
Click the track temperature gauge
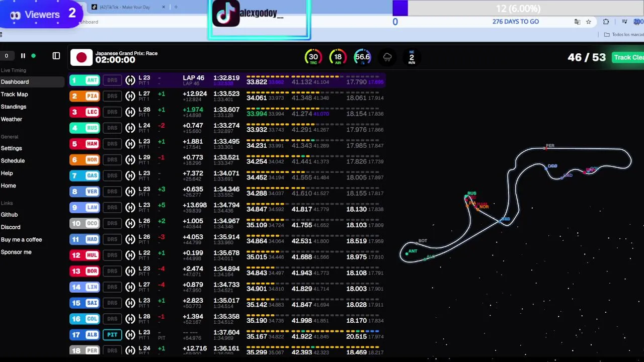313,57
